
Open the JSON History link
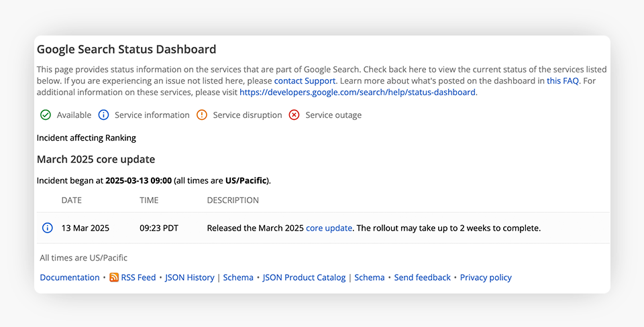(190, 277)
